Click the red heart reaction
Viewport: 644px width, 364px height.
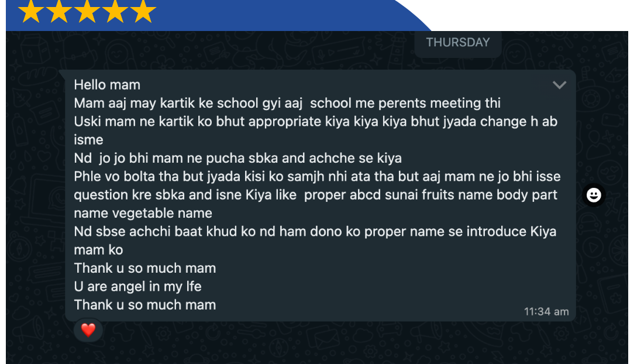coord(88,330)
